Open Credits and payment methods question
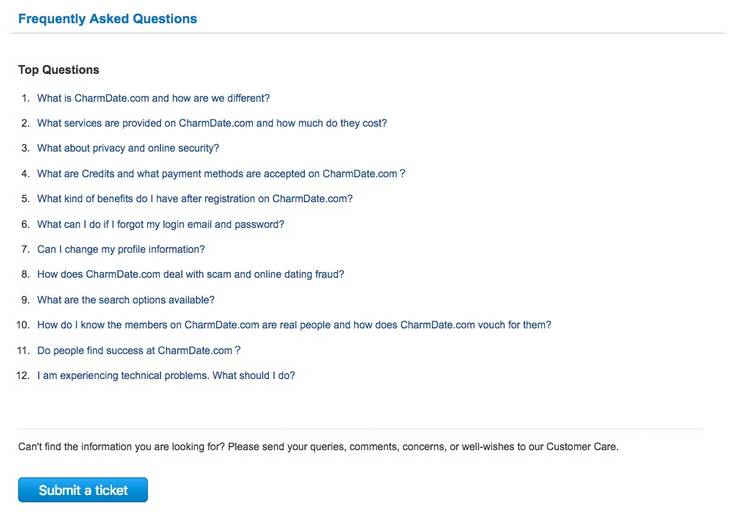738x518 pixels. pos(221,173)
